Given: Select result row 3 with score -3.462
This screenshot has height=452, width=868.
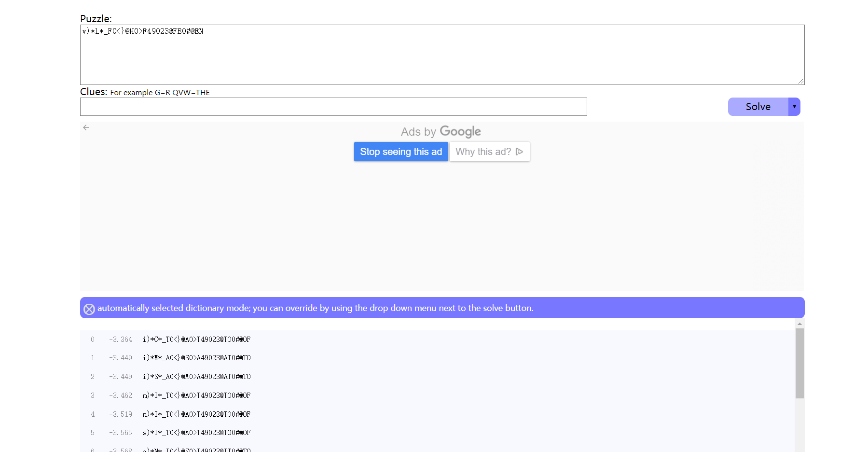Looking at the screenshot, I should coord(437,395).
